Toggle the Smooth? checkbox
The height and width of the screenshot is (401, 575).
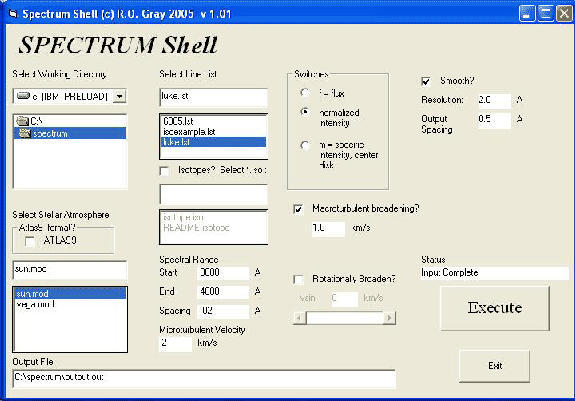tap(426, 81)
